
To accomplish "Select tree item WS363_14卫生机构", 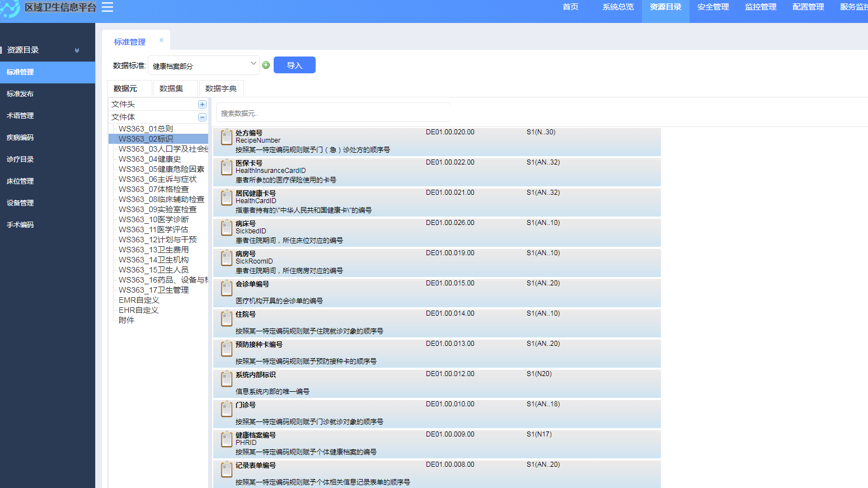I will (x=153, y=260).
